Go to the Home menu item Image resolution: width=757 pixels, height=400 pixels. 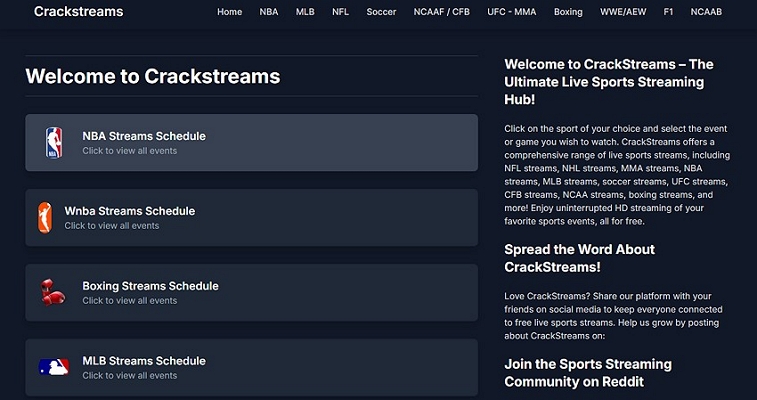tap(230, 12)
